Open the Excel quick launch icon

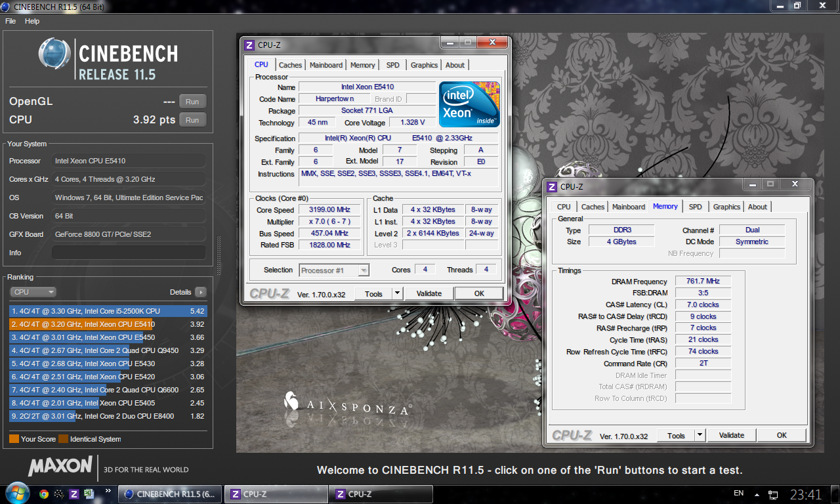[x=89, y=494]
